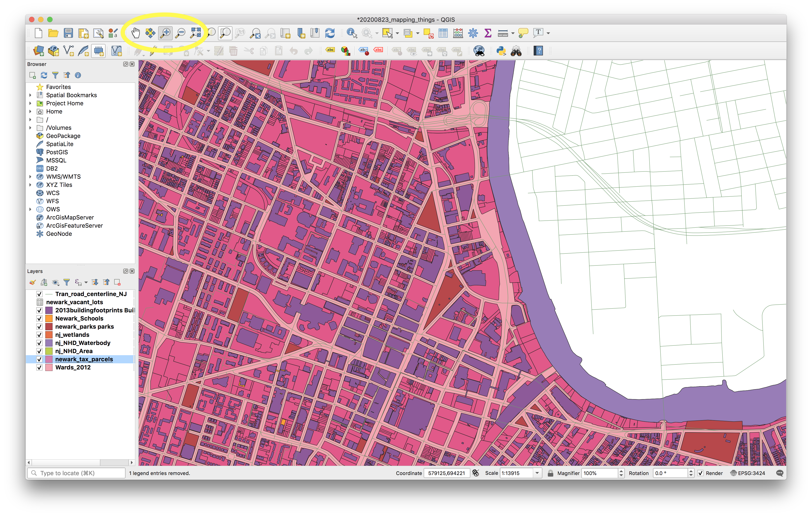Click the Python Console icon

point(501,51)
